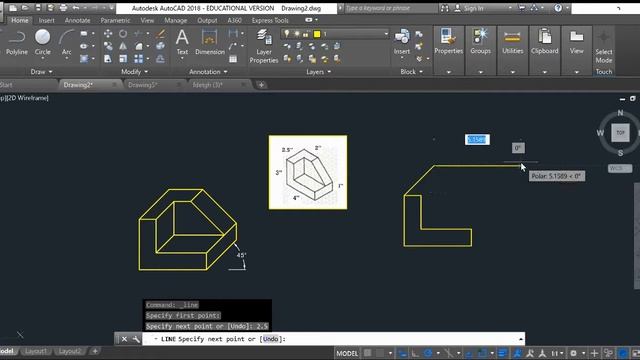640x360 pixels.
Task: Switch to the Drawing5 file tab
Action: 142,85
